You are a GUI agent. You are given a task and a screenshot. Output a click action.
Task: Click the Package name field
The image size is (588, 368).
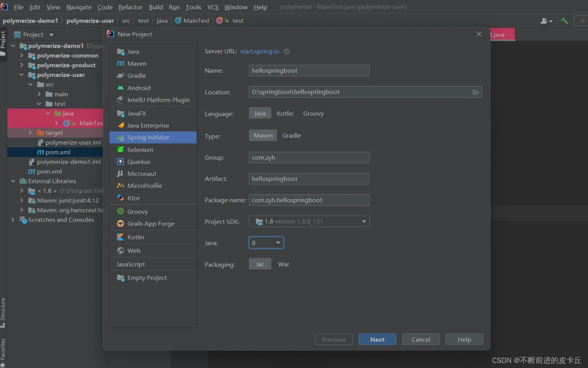pyautogui.click(x=309, y=200)
